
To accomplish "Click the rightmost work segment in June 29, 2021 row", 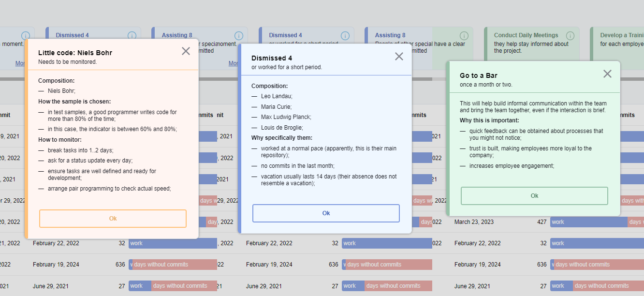I will tap(561, 286).
